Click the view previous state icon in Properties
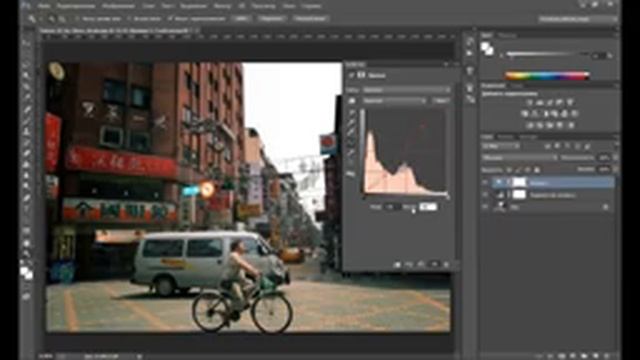The image size is (640, 360). 409,265
